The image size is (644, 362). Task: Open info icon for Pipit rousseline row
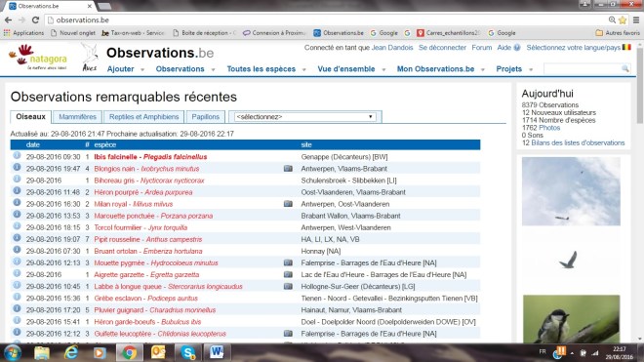point(17,238)
